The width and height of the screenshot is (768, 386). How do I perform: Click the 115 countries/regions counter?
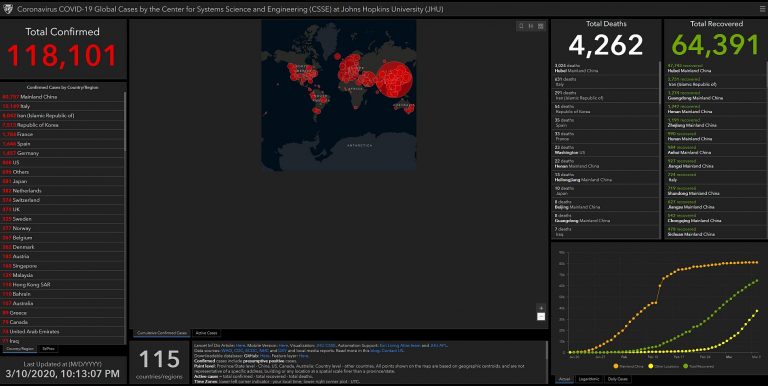[x=159, y=363]
